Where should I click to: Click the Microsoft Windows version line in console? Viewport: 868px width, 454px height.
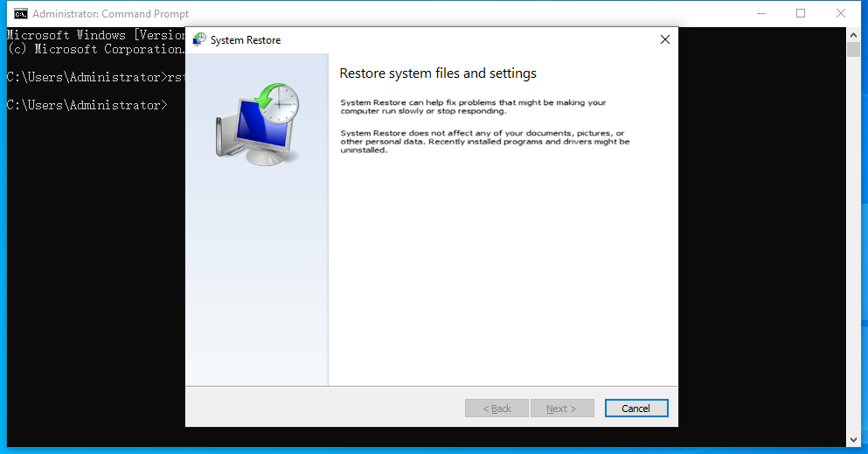point(94,35)
